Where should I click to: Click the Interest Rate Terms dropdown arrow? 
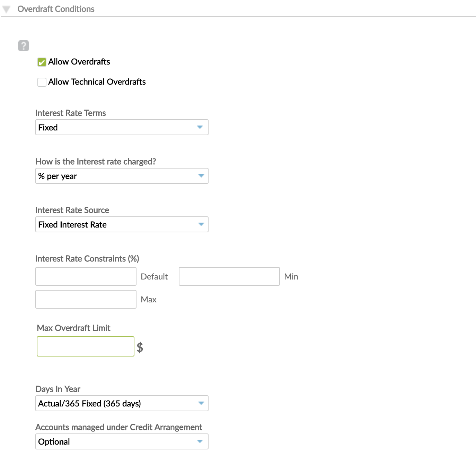pyautogui.click(x=201, y=127)
